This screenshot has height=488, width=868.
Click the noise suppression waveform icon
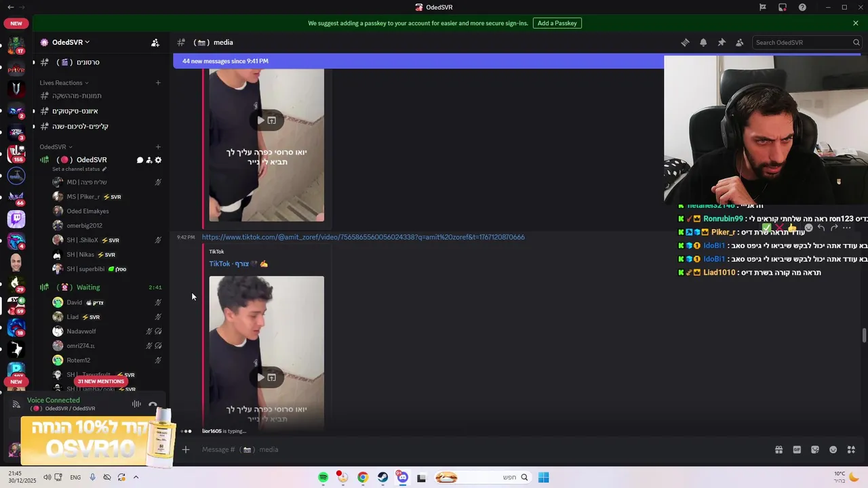click(136, 404)
